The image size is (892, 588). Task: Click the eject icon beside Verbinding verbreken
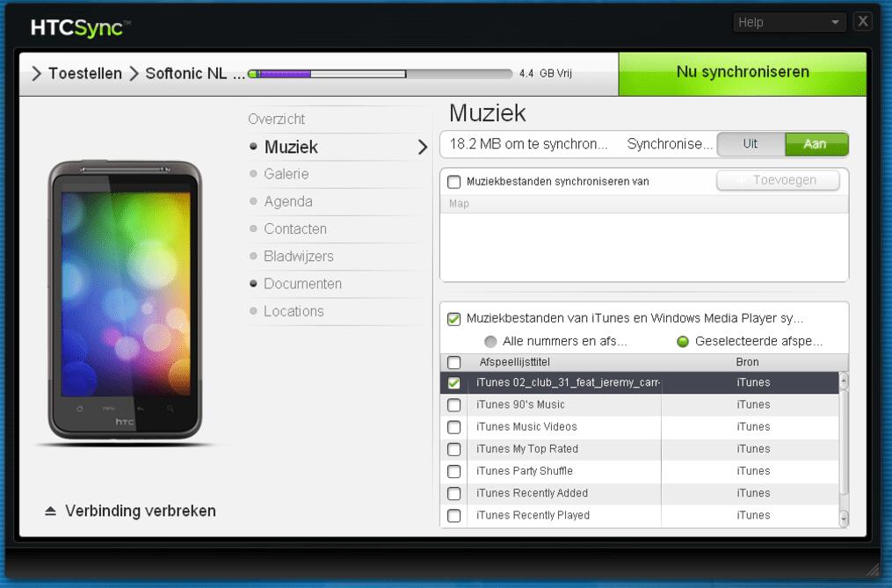[x=51, y=512]
